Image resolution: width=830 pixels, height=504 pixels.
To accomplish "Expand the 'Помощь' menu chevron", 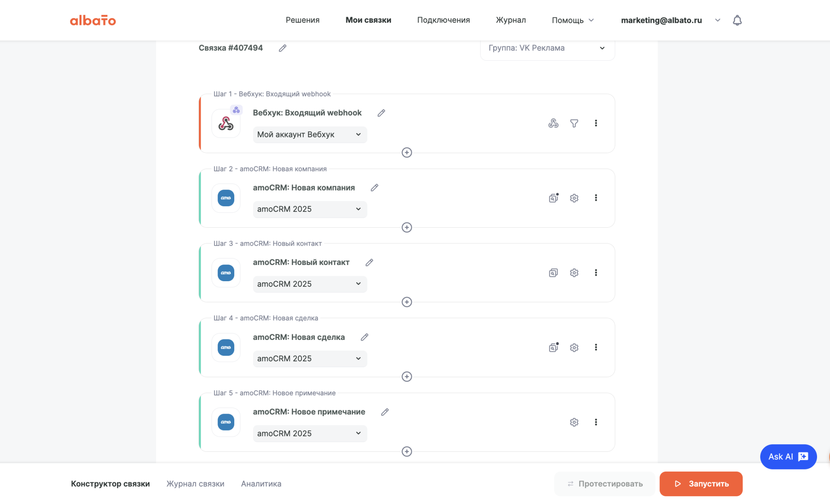I will click(591, 20).
